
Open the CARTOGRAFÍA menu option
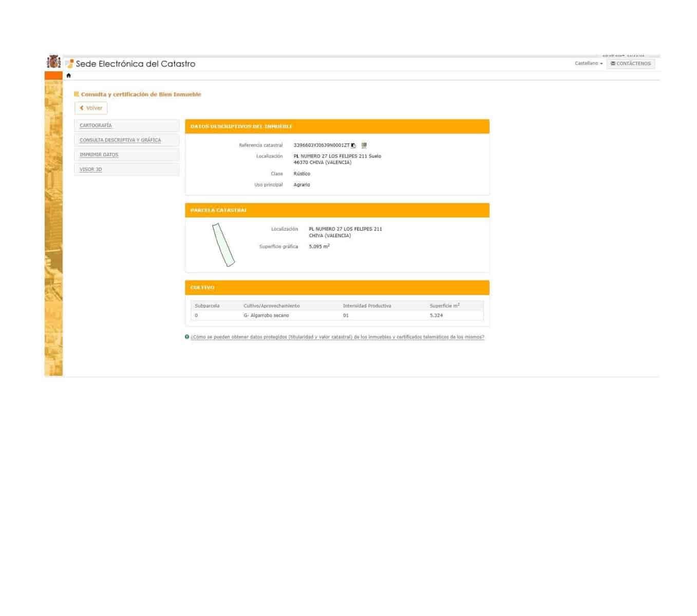coord(96,126)
